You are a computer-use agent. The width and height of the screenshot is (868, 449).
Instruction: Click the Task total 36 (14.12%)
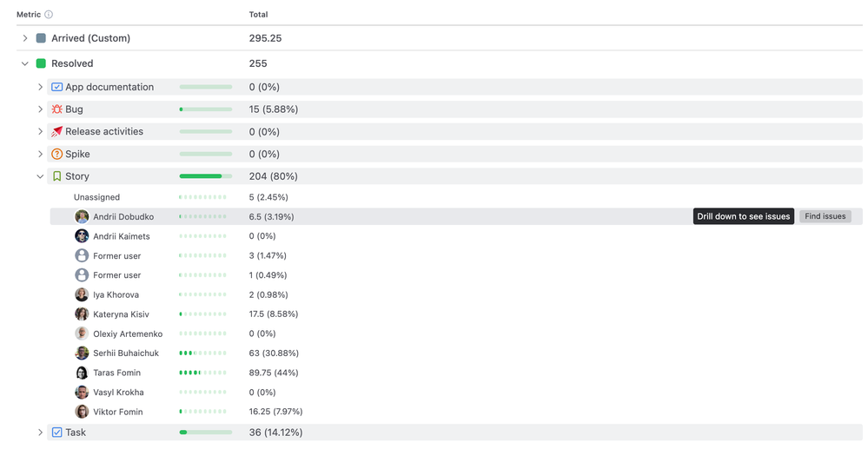click(275, 432)
